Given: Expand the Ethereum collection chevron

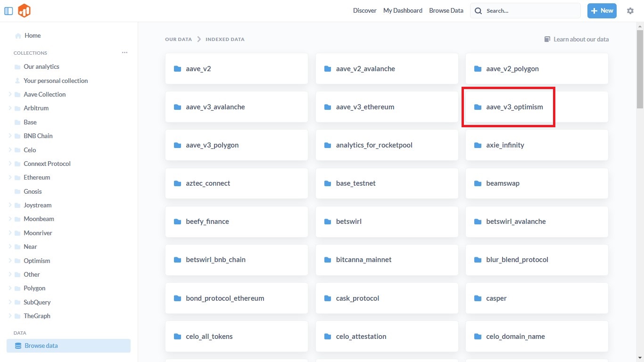Looking at the screenshot, I should point(10,177).
